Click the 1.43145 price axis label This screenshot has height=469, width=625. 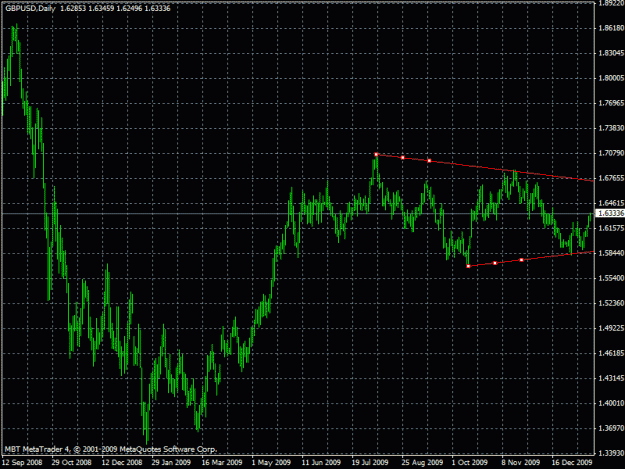(611, 378)
